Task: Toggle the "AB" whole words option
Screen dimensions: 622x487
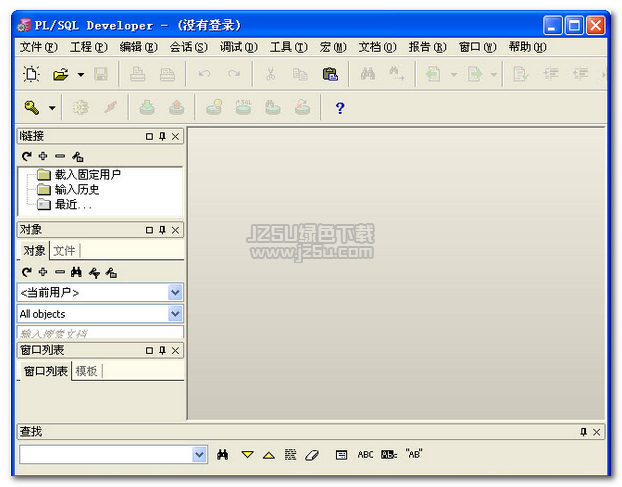Action: tap(414, 454)
